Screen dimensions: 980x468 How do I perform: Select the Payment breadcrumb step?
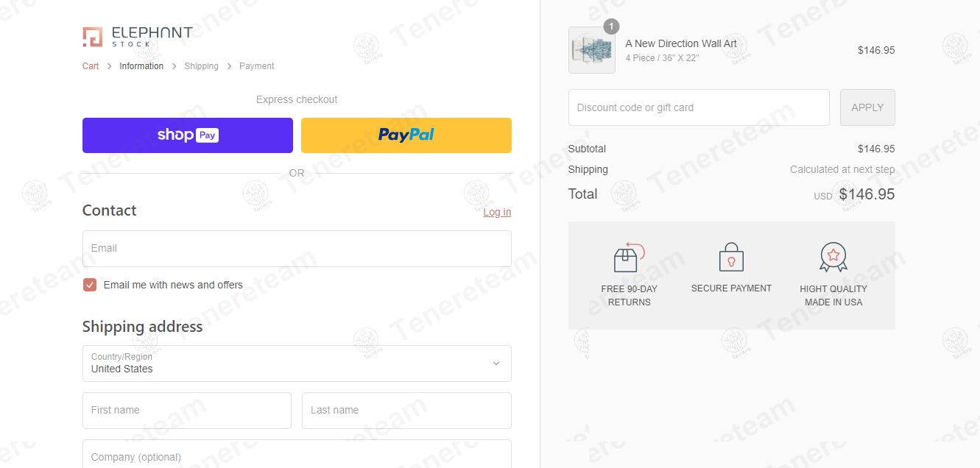pos(257,66)
